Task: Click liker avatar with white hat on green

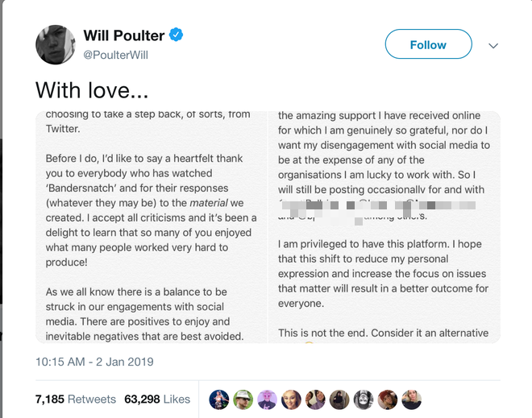Action: 243,399
